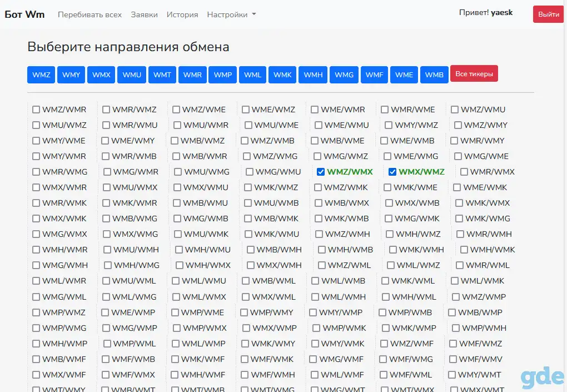567x392 pixels.
Task: Tick the WMR/WMX checkbox
Action: pyautogui.click(x=464, y=172)
